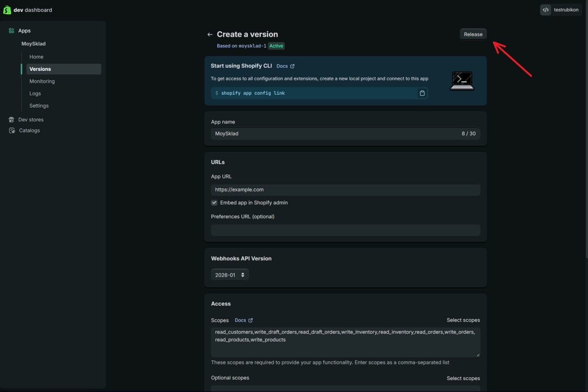This screenshot has height=392, width=588.
Task: Click the back arrow beside Create a version
Action: pos(210,34)
